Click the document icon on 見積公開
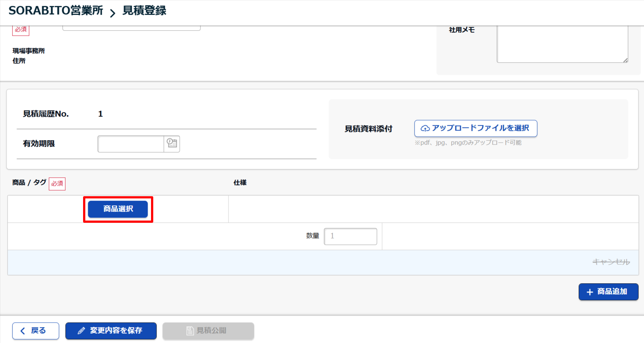This screenshot has width=644, height=343. click(x=190, y=331)
